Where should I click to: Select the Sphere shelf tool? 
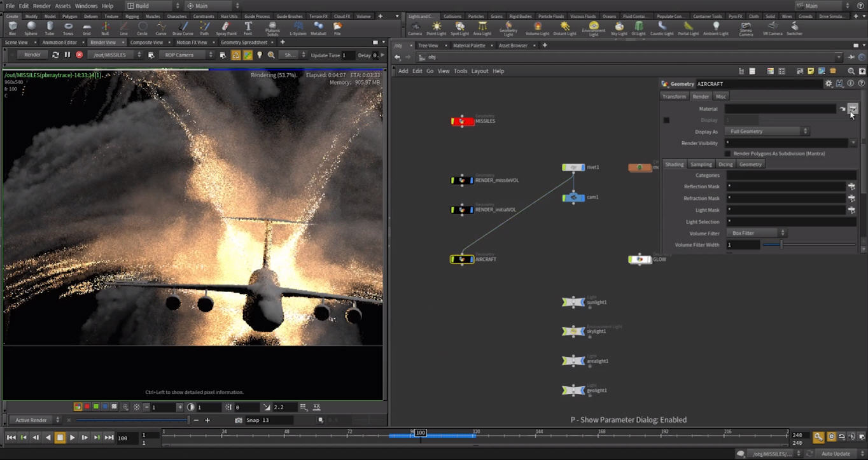[31, 28]
